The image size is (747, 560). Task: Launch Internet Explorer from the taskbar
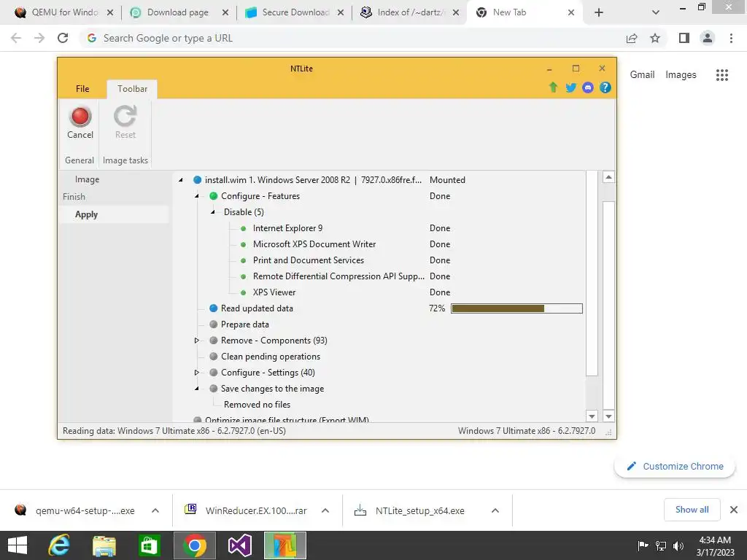pos(59,545)
